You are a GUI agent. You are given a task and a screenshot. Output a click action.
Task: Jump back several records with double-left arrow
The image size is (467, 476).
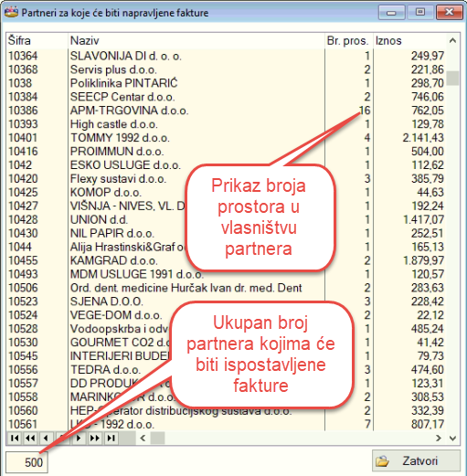30,438
